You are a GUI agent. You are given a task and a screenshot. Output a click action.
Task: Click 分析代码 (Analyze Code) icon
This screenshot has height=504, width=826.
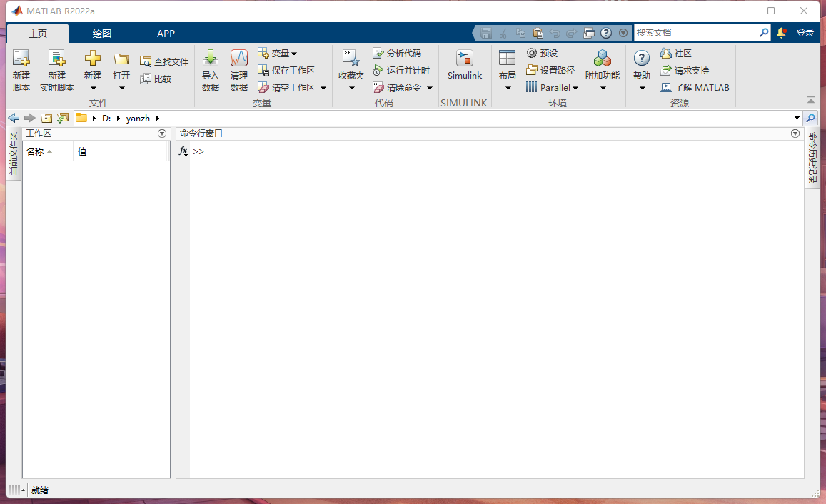point(379,54)
